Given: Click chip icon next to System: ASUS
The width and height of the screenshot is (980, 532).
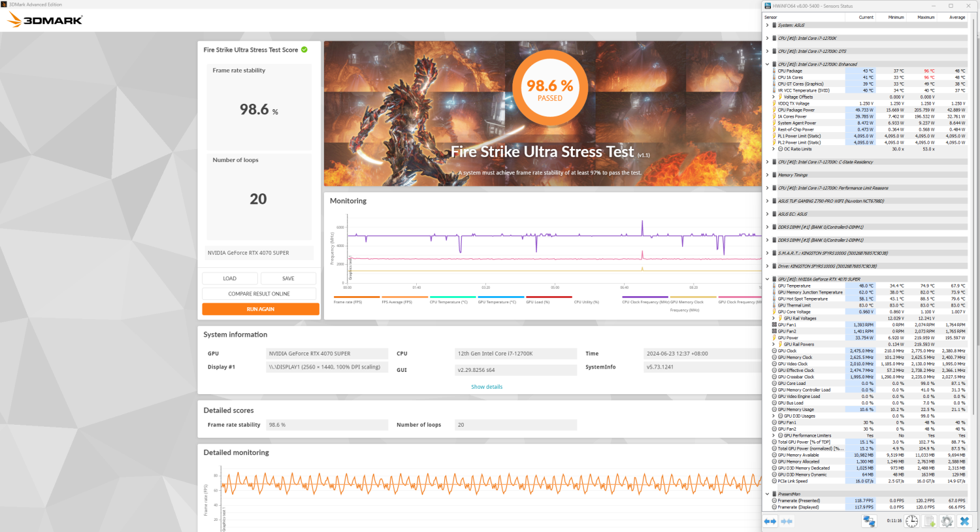Looking at the screenshot, I should click(x=774, y=25).
